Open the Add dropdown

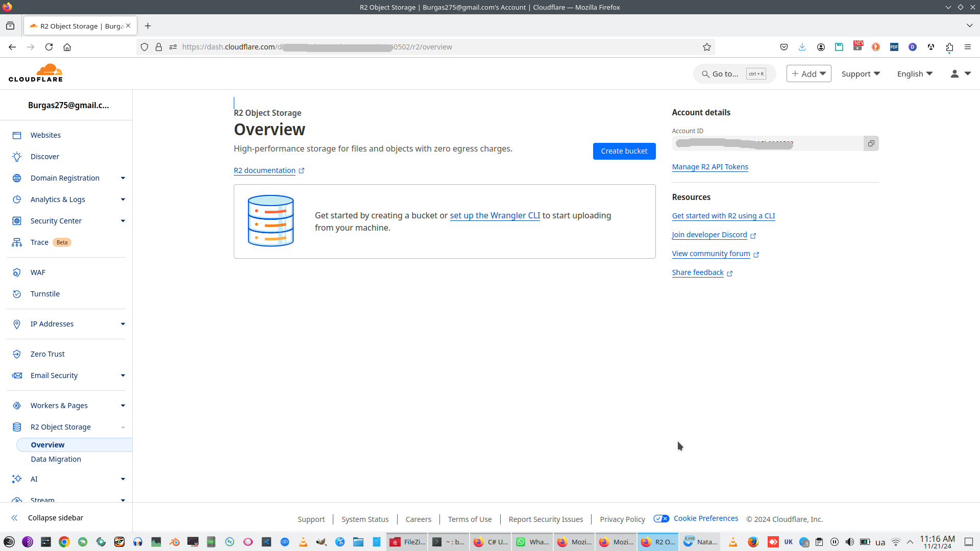coord(808,74)
